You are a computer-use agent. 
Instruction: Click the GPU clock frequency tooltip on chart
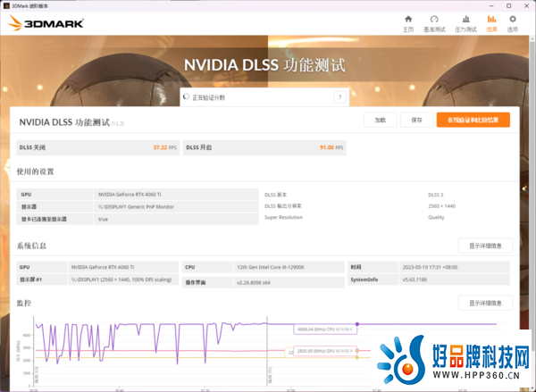tap(325, 351)
